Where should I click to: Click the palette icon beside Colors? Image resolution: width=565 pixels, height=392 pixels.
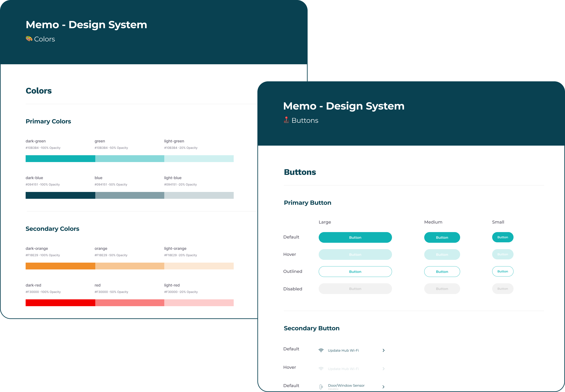(29, 39)
